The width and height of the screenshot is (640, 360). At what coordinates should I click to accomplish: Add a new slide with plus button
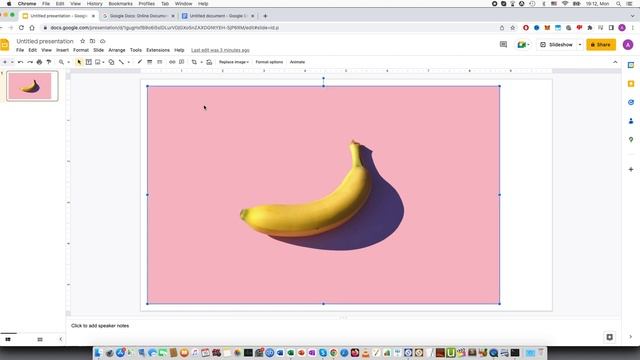click(x=5, y=62)
